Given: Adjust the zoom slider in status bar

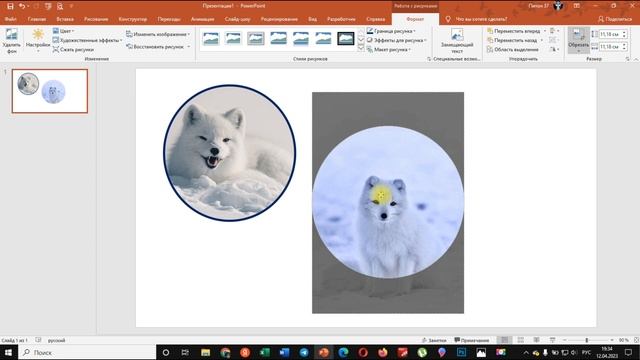Looking at the screenshot, I should tap(587, 340).
